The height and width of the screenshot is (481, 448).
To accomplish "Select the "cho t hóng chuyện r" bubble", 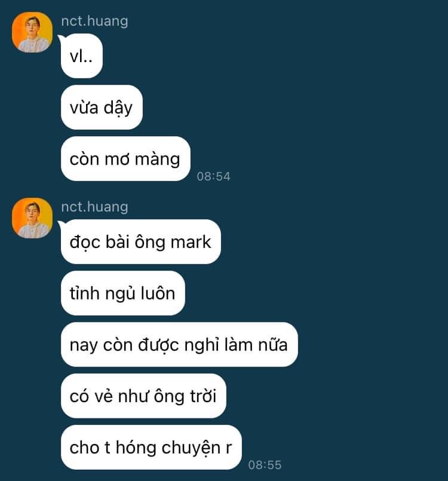I will [x=151, y=448].
